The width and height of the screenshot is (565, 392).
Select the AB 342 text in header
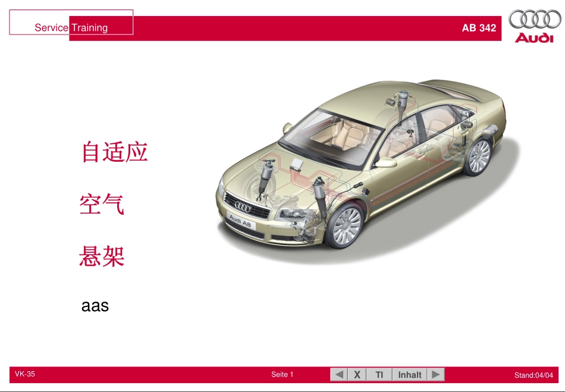point(479,28)
